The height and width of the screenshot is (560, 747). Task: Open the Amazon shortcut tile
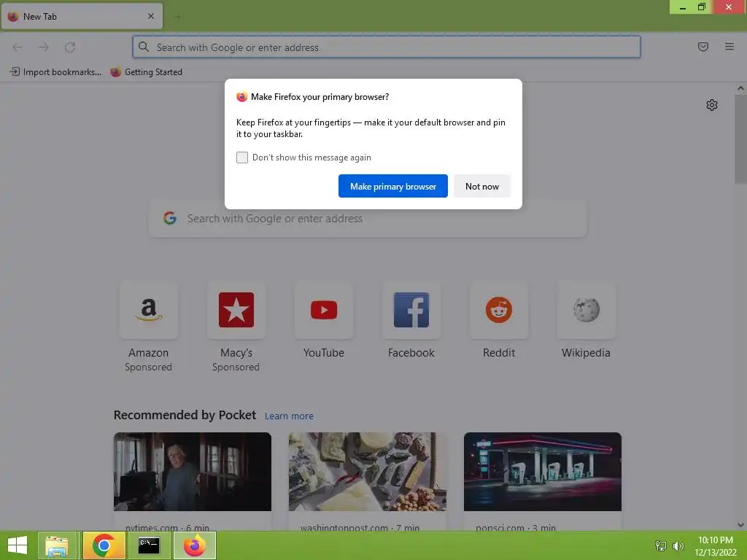pyautogui.click(x=149, y=310)
